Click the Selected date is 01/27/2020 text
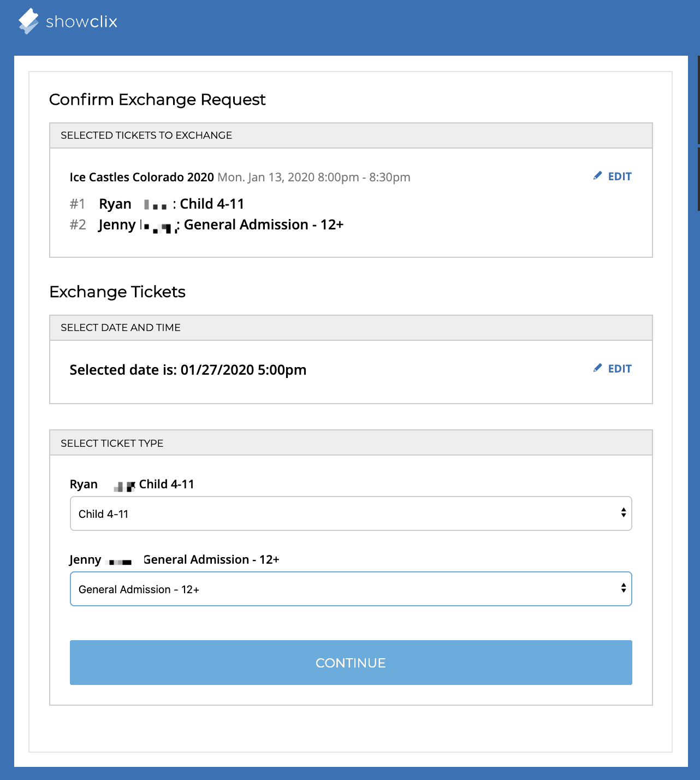 tap(187, 370)
